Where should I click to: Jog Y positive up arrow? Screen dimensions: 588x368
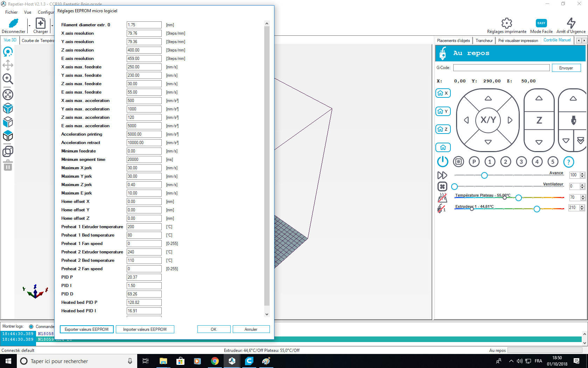coord(488,98)
